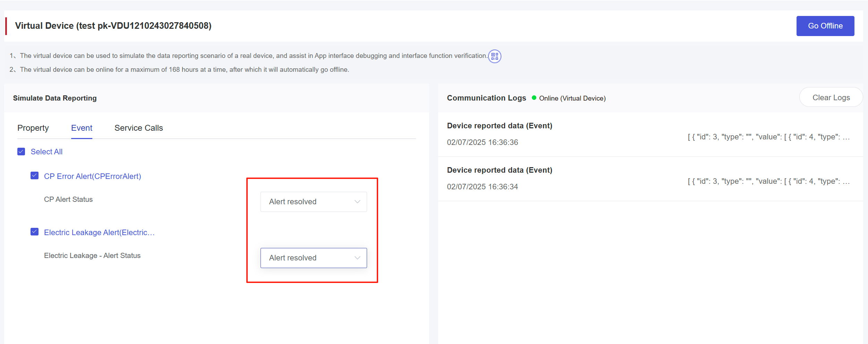The image size is (868, 344).
Task: Click chevron arrow of Electric Leakage status
Action: tap(357, 258)
